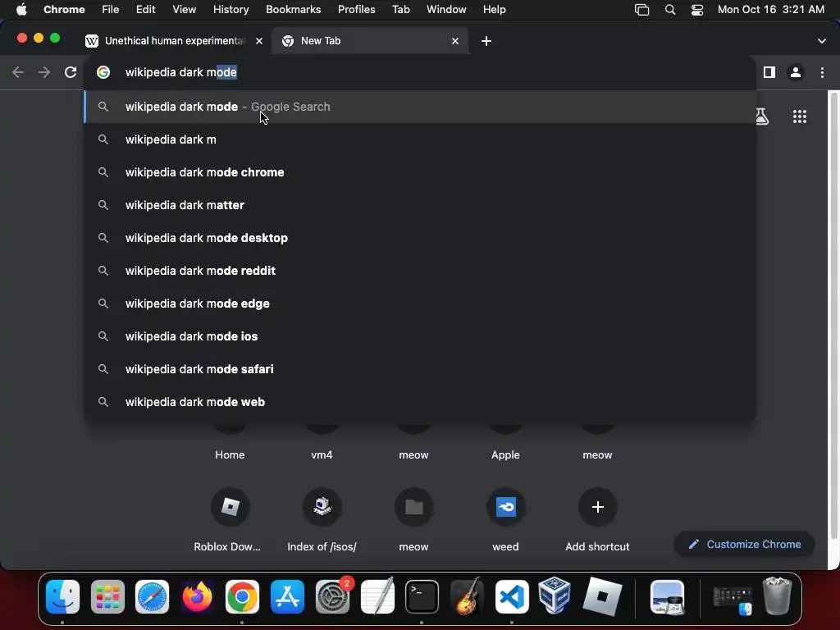
Task: Open Search Labs flask icon
Action: (762, 116)
